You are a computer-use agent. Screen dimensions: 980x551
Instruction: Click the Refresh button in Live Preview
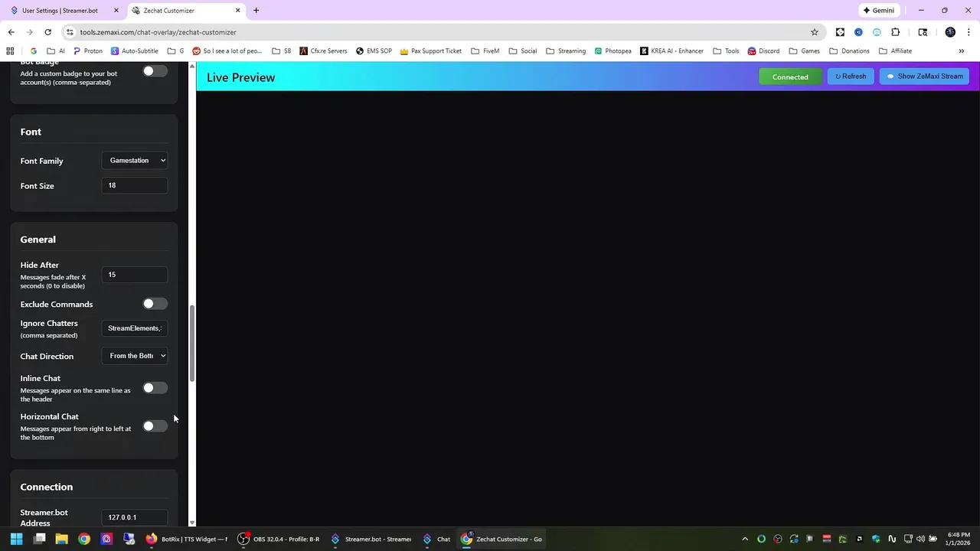(x=851, y=77)
